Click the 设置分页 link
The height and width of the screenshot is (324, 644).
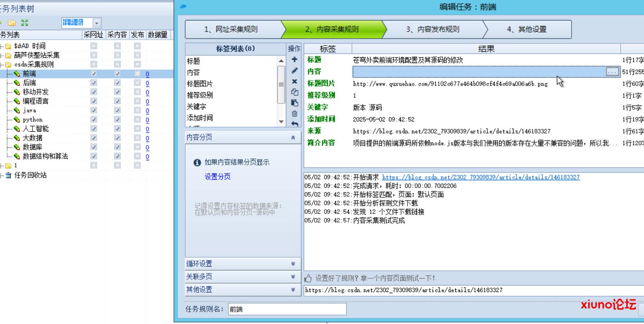pos(217,177)
